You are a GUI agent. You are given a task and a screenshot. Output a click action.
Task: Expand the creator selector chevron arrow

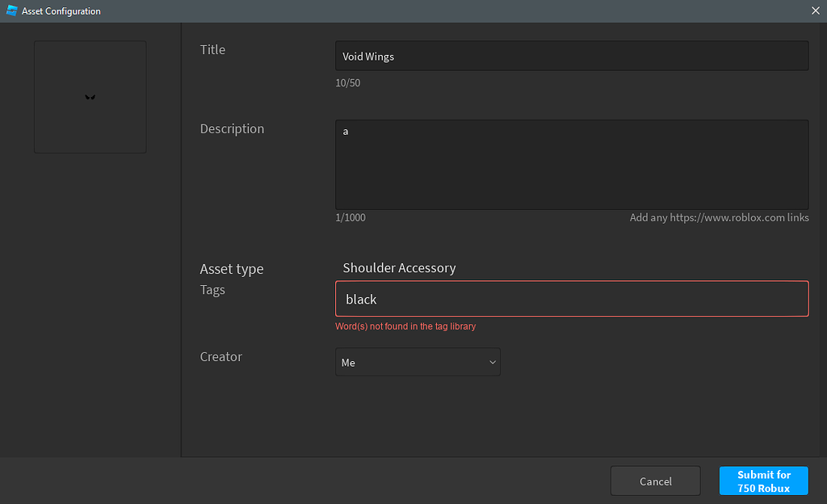(x=492, y=362)
